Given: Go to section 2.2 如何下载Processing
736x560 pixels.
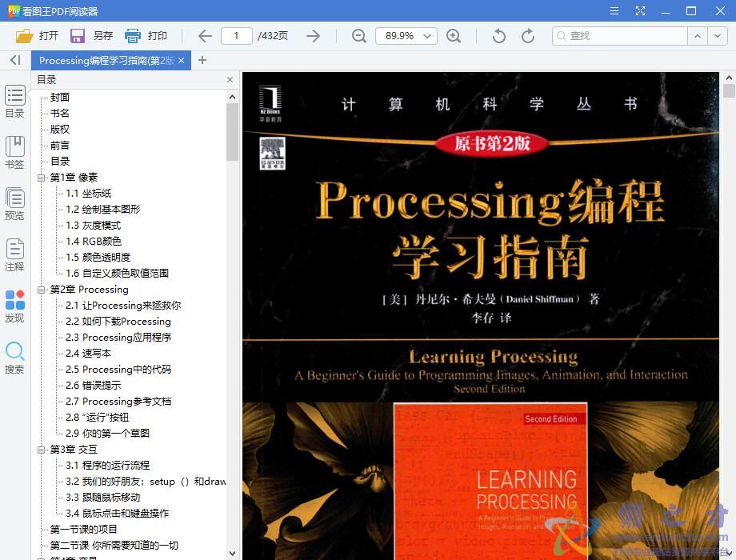Looking at the screenshot, I should pyautogui.click(x=118, y=322).
